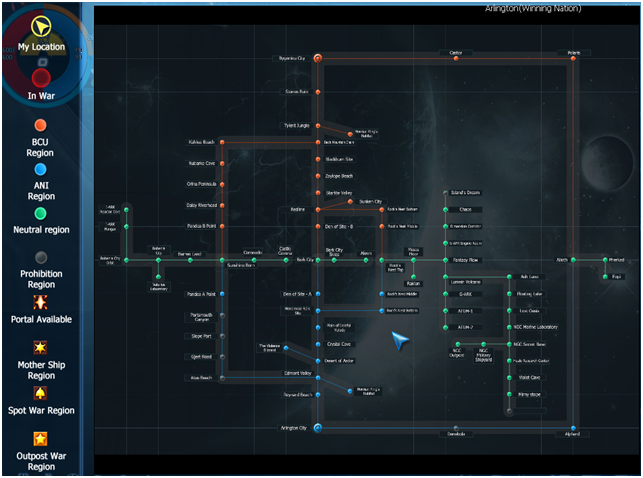Select the gray Slope Port node

pyautogui.click(x=222, y=336)
